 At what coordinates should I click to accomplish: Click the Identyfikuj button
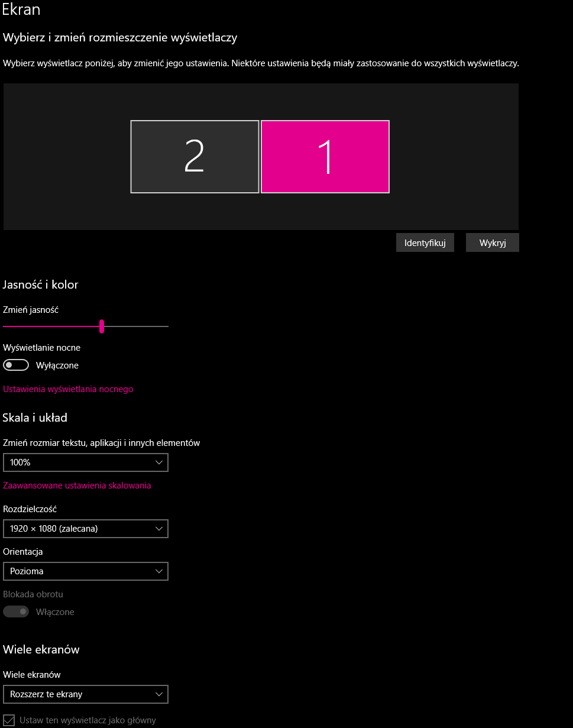(425, 243)
